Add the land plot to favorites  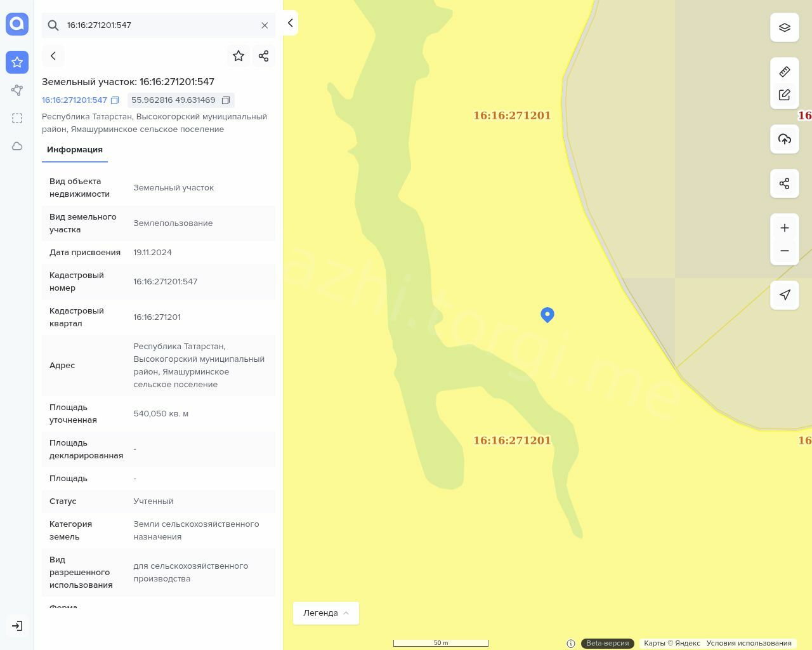[x=239, y=56]
